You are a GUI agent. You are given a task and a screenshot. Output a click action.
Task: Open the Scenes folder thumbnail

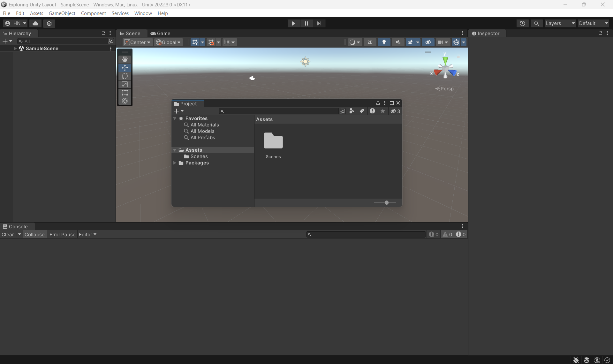pyautogui.click(x=273, y=141)
